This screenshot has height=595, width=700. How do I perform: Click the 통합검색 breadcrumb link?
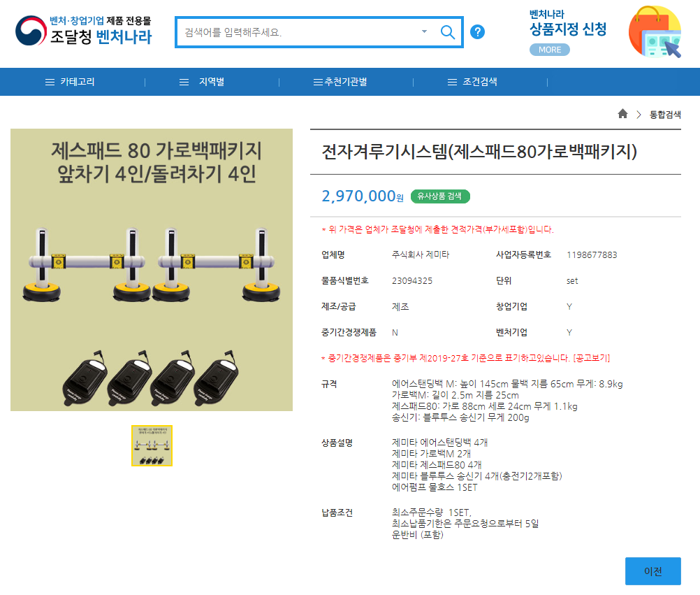(665, 115)
